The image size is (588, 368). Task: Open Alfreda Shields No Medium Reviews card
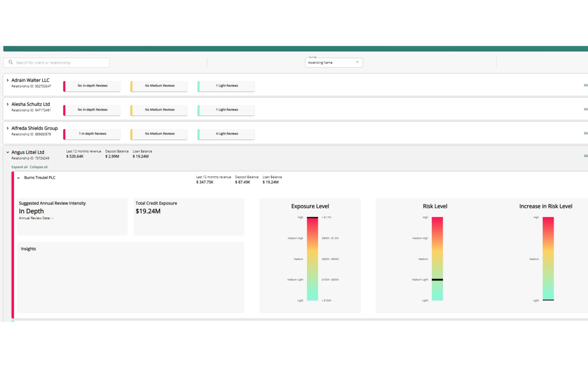tap(159, 134)
